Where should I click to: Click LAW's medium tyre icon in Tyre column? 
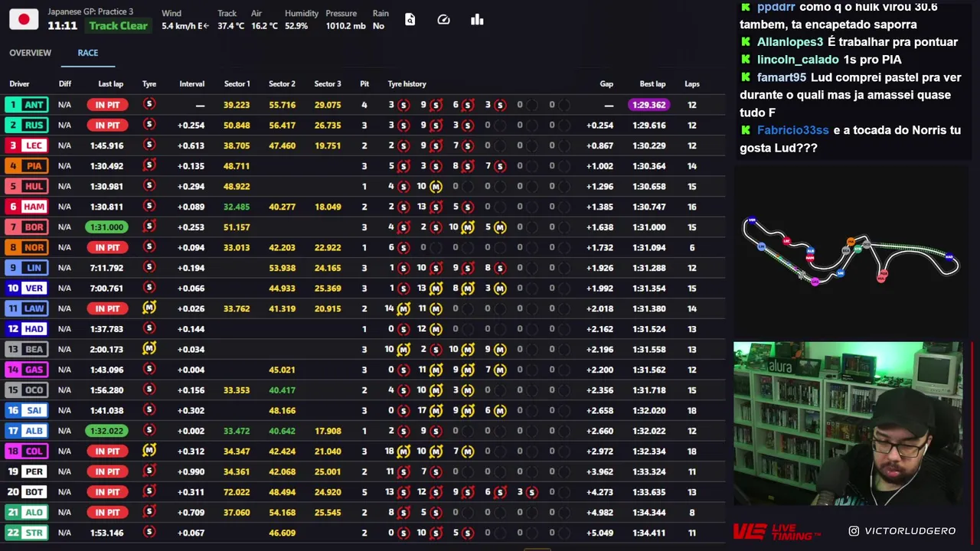(149, 308)
